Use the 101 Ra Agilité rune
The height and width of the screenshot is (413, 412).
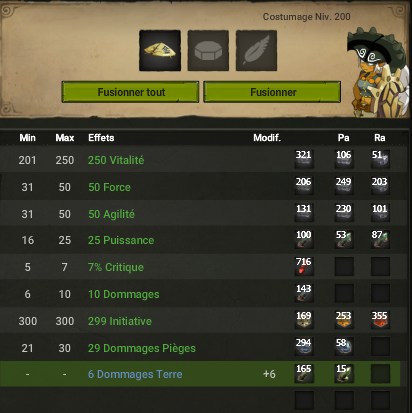coord(380,213)
